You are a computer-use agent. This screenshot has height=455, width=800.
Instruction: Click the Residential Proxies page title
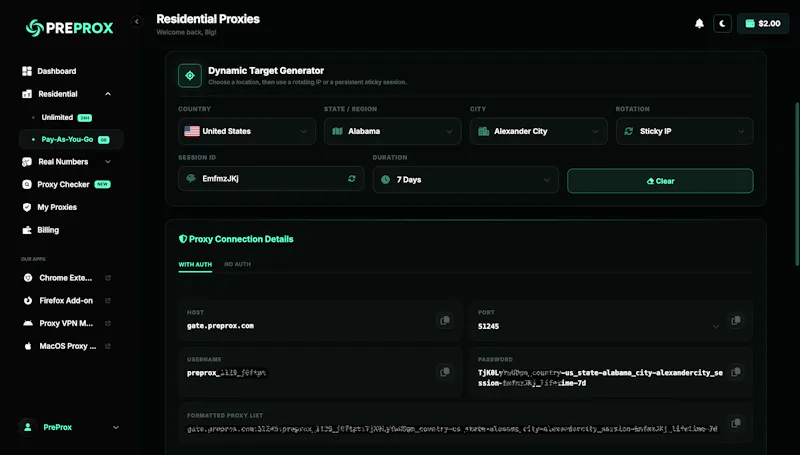[x=208, y=19]
